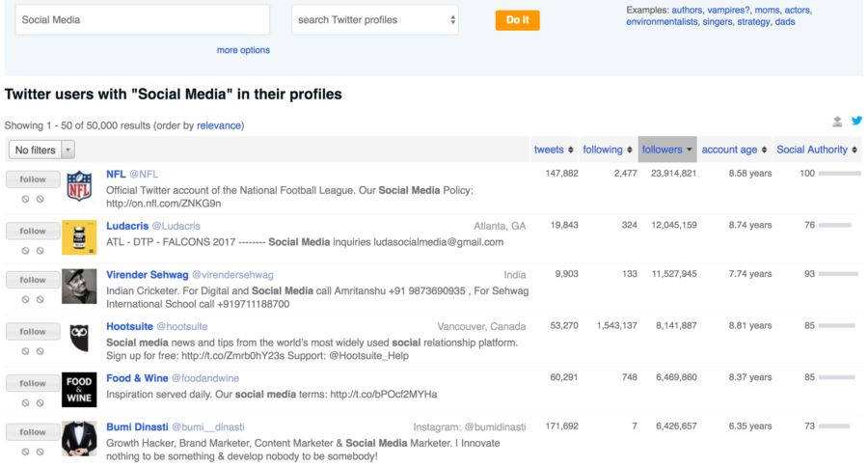Click first block icon in Virender Sehwag row

[25, 299]
